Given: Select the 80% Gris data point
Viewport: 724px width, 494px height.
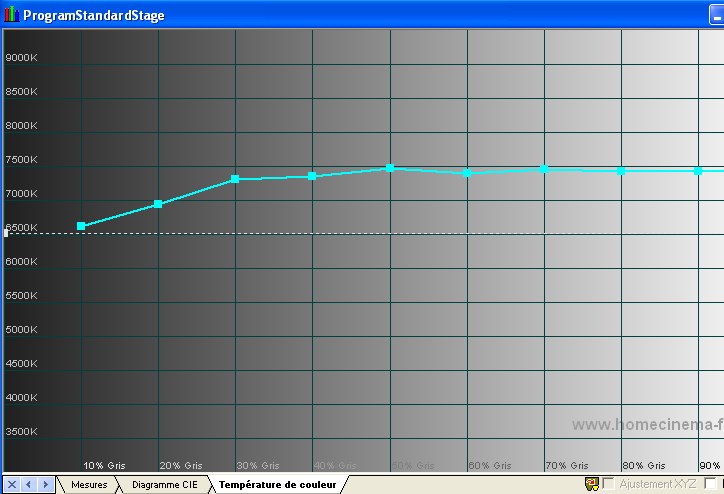Looking at the screenshot, I should tap(621, 171).
